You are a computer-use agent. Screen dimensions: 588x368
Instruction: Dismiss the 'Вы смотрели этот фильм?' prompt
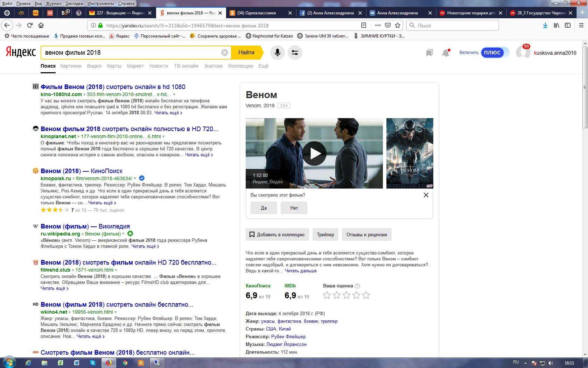[426, 195]
